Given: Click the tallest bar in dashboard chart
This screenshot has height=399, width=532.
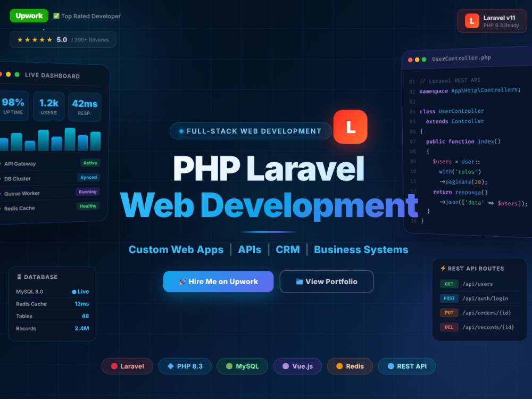Looking at the screenshot, I should click(x=70, y=139).
